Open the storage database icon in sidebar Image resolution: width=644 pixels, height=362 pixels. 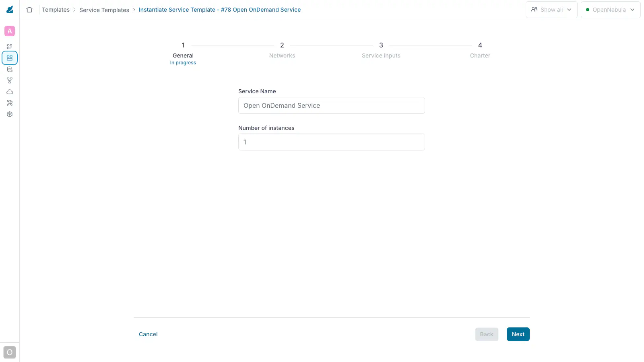(10, 69)
